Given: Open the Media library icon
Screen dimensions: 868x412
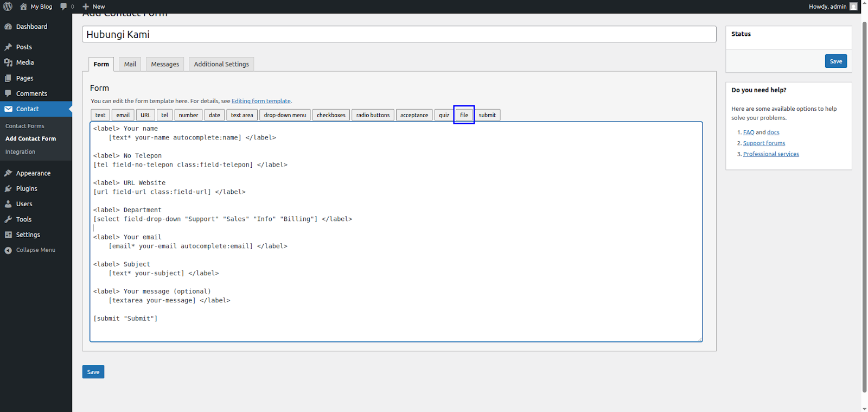Looking at the screenshot, I should (8, 62).
